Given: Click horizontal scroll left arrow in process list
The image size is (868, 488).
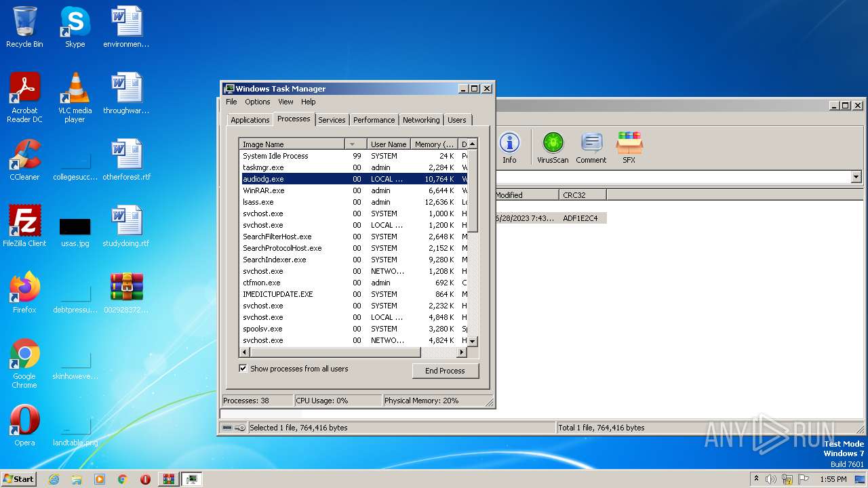Looking at the screenshot, I should click(x=245, y=352).
